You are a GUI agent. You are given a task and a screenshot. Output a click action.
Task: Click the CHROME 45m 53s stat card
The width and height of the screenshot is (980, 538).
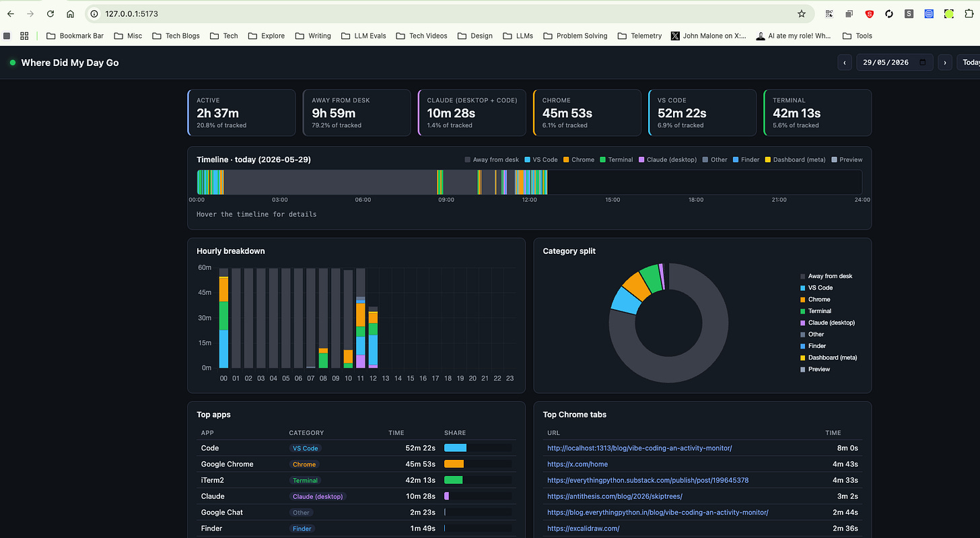point(587,113)
